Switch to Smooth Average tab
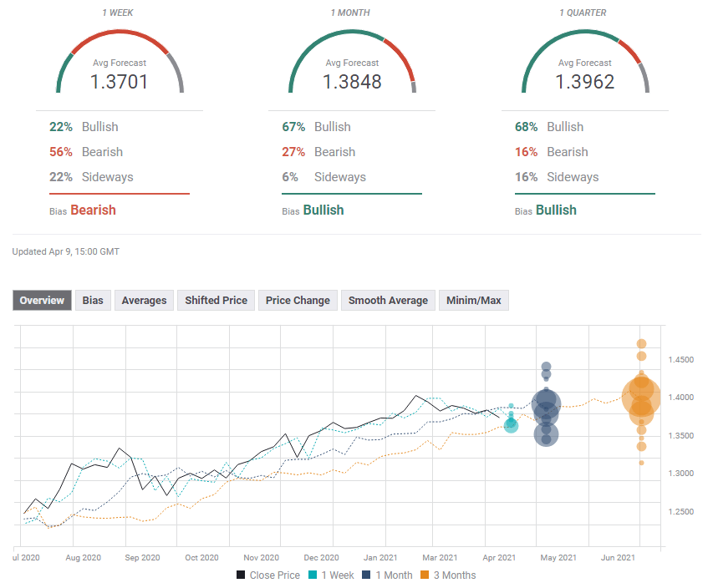This screenshot has height=588, width=708. [x=388, y=301]
